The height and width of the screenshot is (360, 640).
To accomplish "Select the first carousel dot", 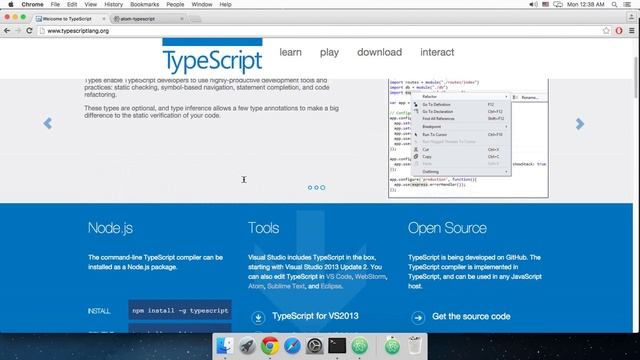I will click(310, 188).
